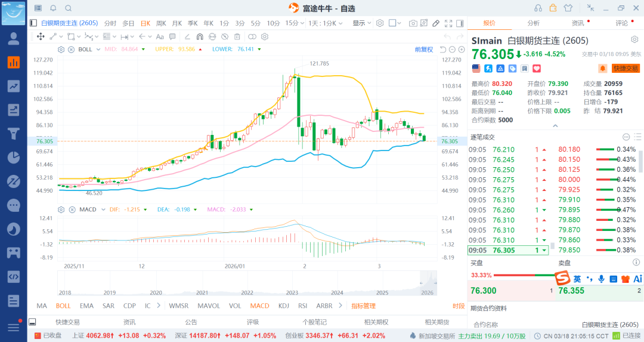
Task: Remove the BOLL indicator
Action: coord(71,49)
